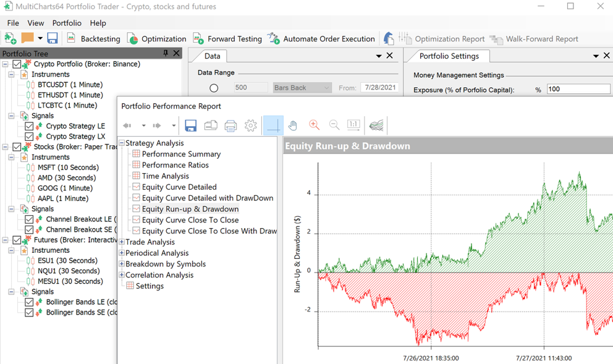Expand the Trade Analysis node

pyautogui.click(x=122, y=242)
